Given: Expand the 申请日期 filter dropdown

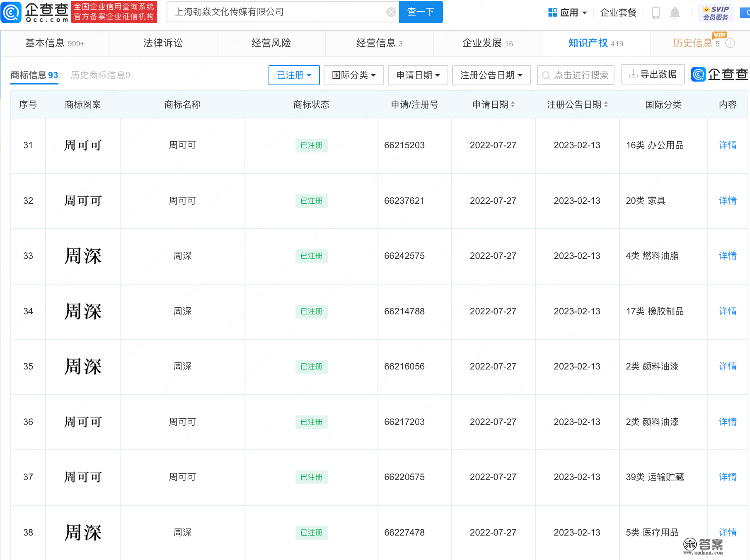Looking at the screenshot, I should point(418,75).
